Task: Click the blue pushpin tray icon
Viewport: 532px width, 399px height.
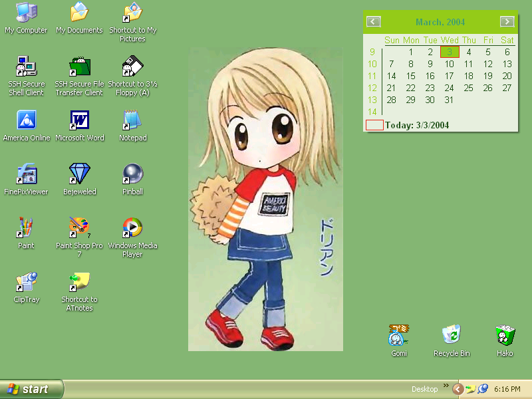Action: click(483, 389)
